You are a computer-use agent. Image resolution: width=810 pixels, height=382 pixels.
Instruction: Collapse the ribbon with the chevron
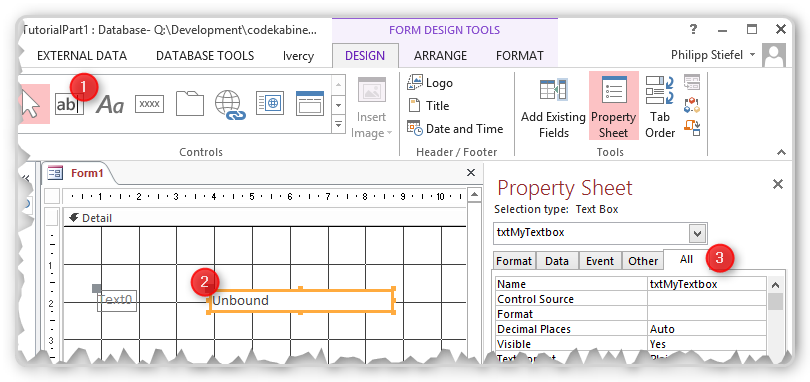click(x=781, y=152)
